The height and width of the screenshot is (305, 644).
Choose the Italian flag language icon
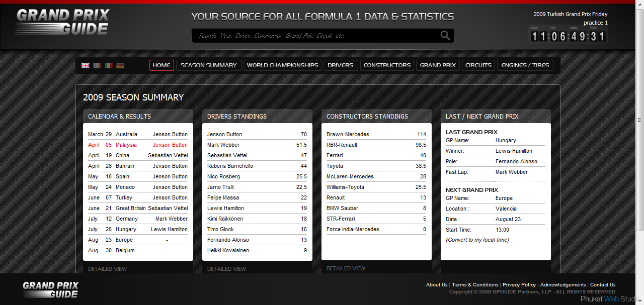pyautogui.click(x=109, y=65)
